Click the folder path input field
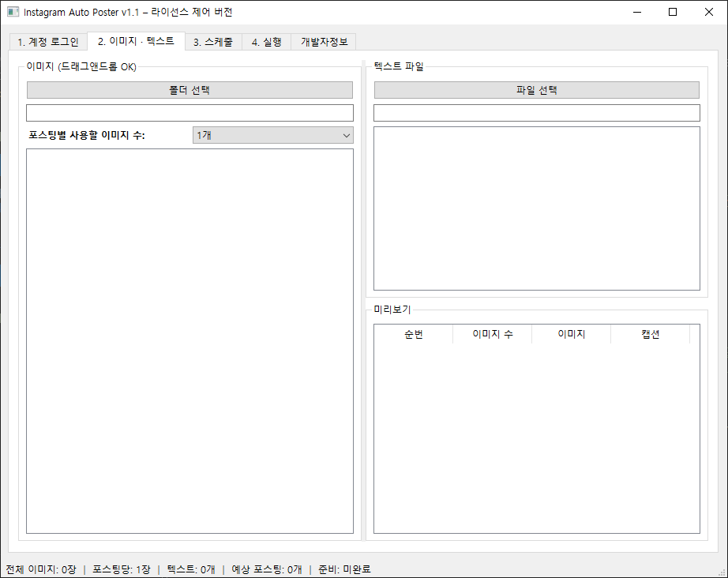Screen dimensions: 728x578 point(190,112)
